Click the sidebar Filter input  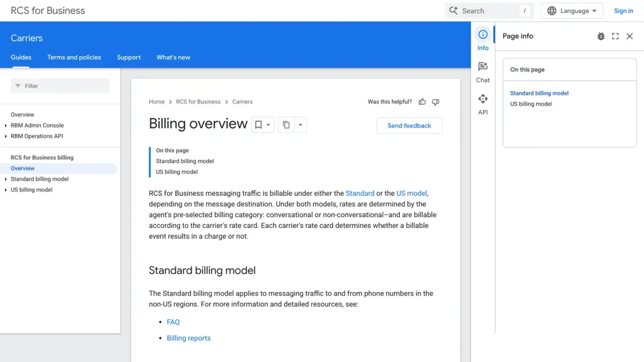click(60, 86)
